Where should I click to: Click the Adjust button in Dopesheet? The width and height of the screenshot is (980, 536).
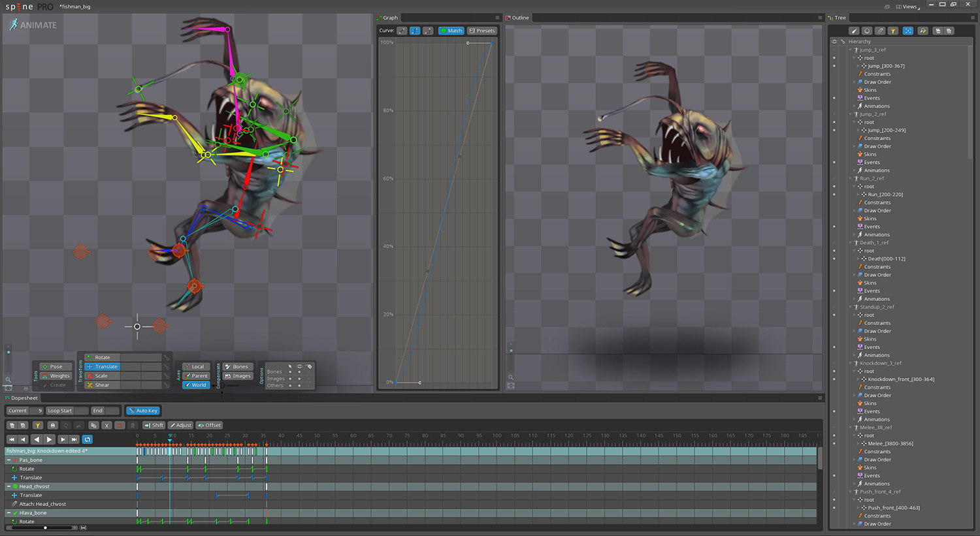point(180,425)
